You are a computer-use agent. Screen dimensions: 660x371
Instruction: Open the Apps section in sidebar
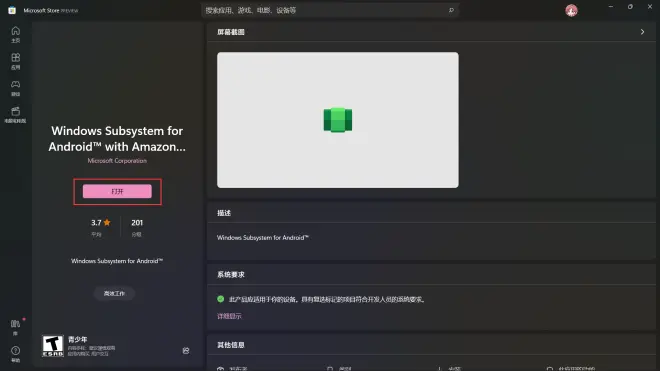pyautogui.click(x=16, y=61)
